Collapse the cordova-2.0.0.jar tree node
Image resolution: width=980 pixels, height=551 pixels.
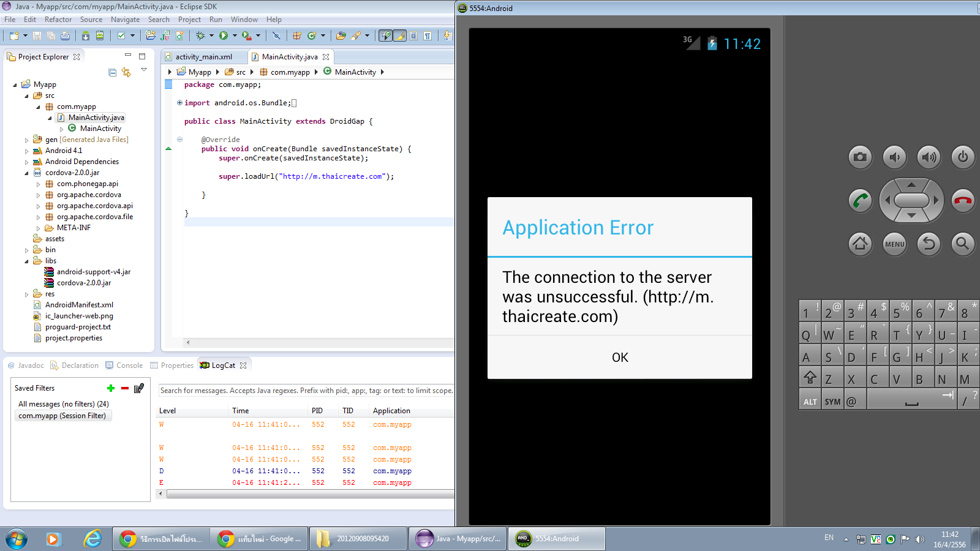tap(27, 173)
